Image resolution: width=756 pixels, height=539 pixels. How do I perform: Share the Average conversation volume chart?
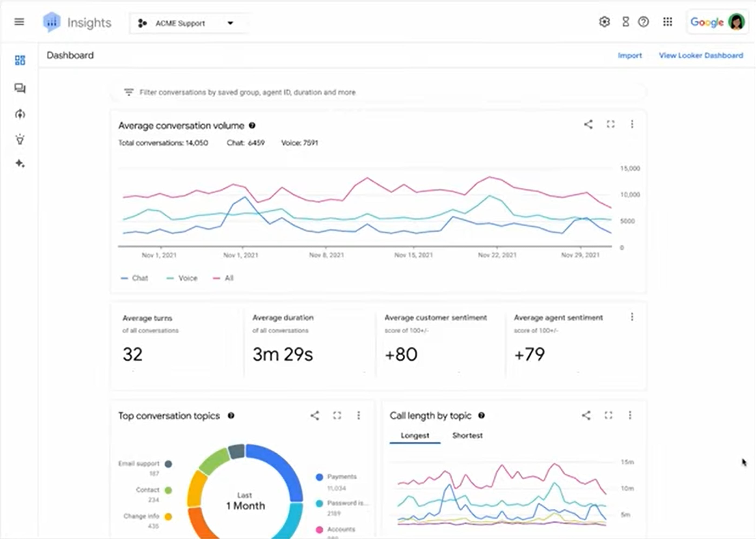(588, 124)
